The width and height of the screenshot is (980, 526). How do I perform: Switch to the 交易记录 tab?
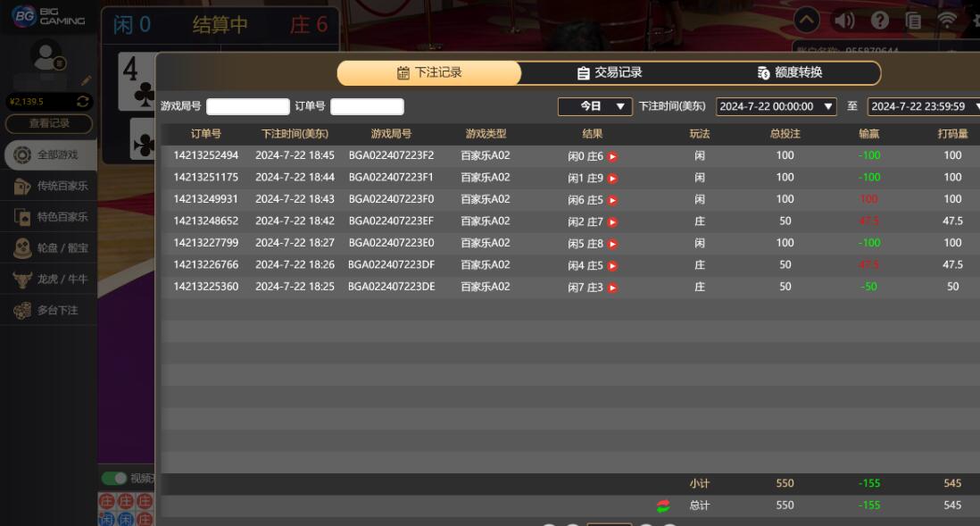(x=609, y=73)
